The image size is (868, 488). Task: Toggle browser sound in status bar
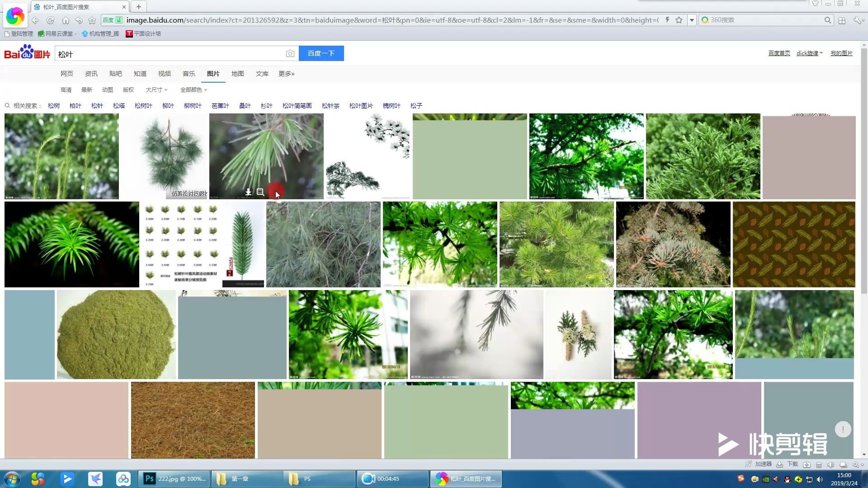830,465
